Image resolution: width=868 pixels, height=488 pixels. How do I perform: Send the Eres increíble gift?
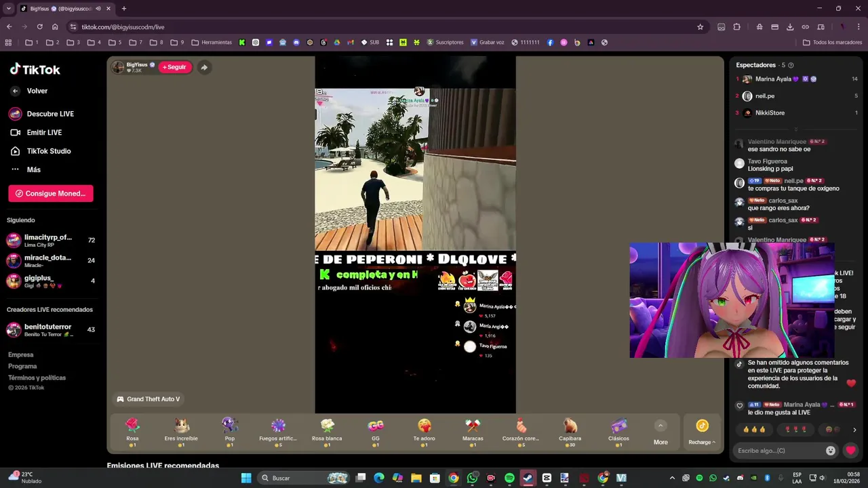tap(181, 432)
